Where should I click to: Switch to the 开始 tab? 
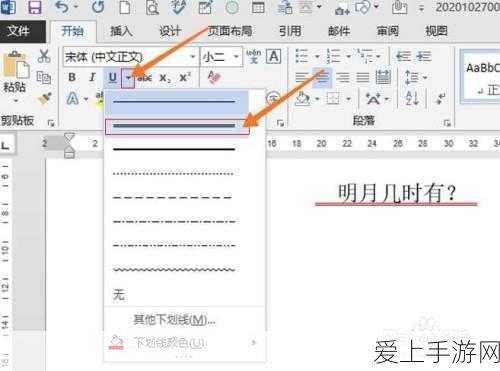(x=73, y=31)
